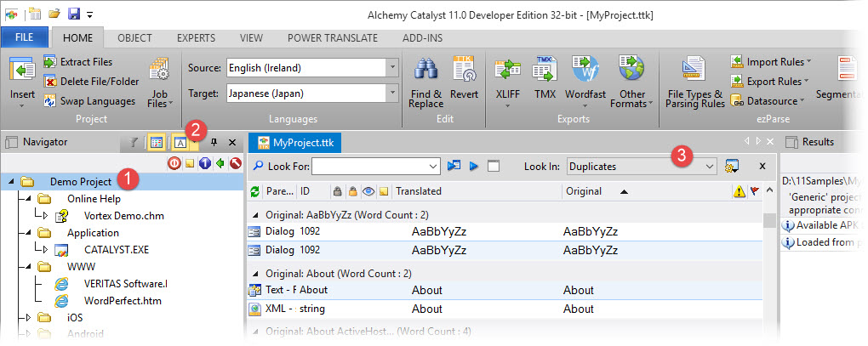Viewport: 868px width, 346px height.
Task: Click the blue play search icon
Action: [x=474, y=166]
